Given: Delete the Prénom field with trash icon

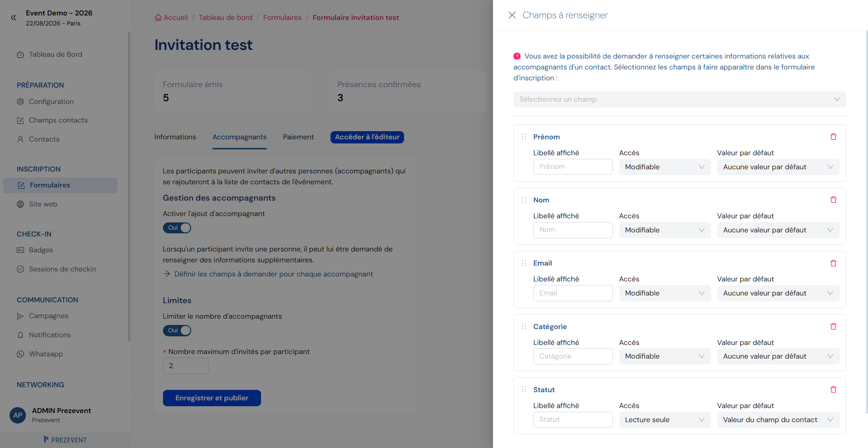Looking at the screenshot, I should coord(833,137).
